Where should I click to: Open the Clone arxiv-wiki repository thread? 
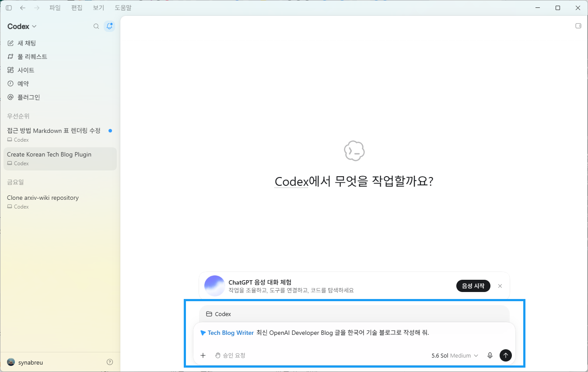(x=60, y=202)
